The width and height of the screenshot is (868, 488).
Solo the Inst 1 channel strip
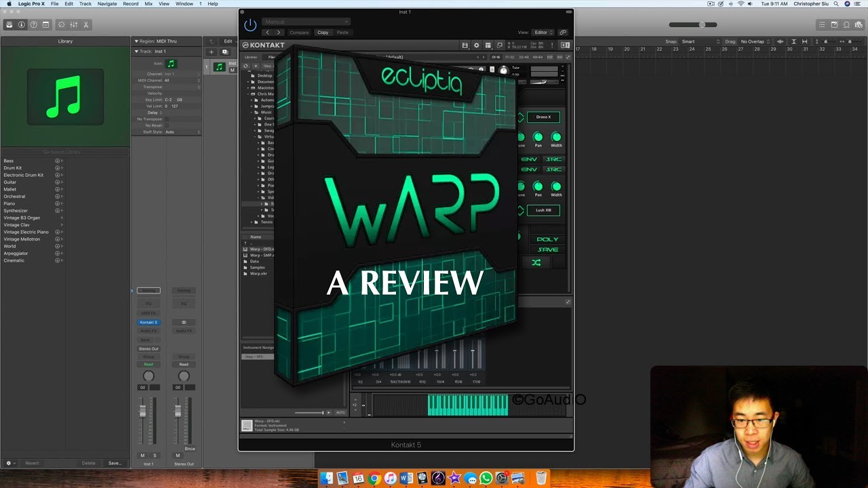[x=154, y=455]
